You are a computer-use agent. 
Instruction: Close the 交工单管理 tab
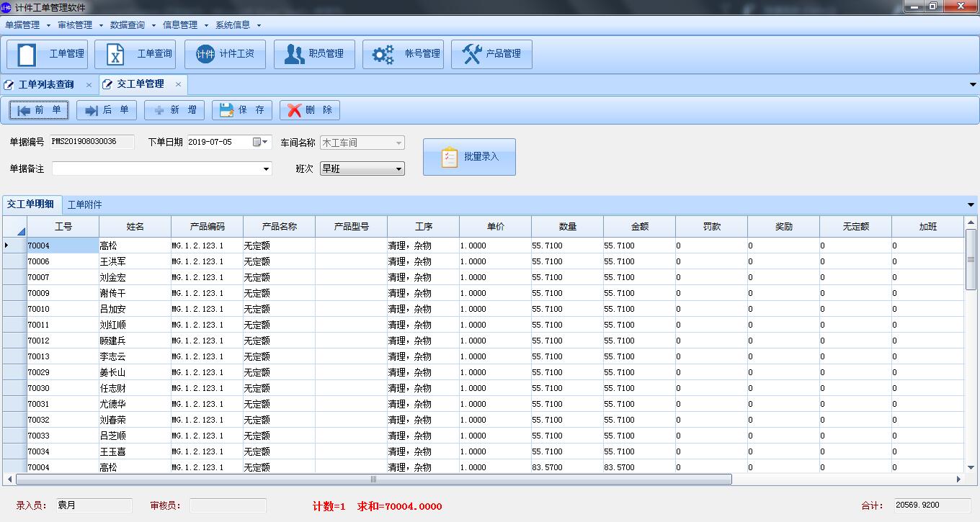pos(179,84)
